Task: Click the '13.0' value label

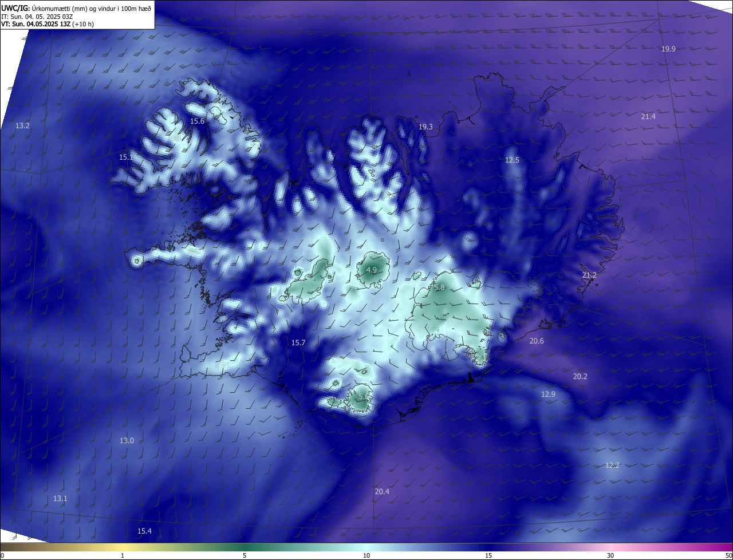Action: coord(127,441)
